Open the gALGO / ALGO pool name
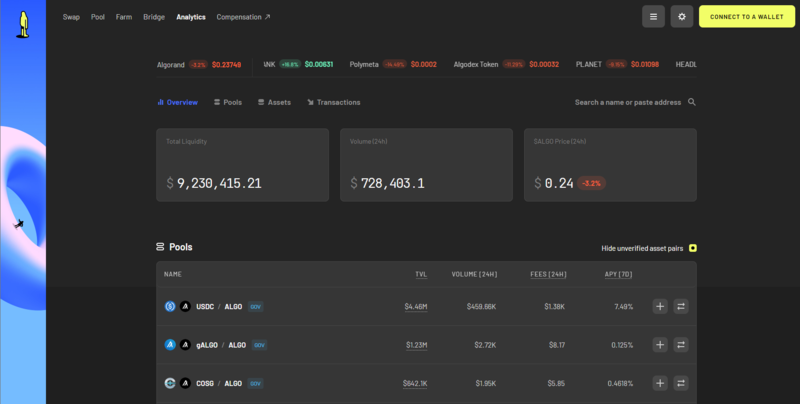Viewport: 800px width, 404px height. 221,345
